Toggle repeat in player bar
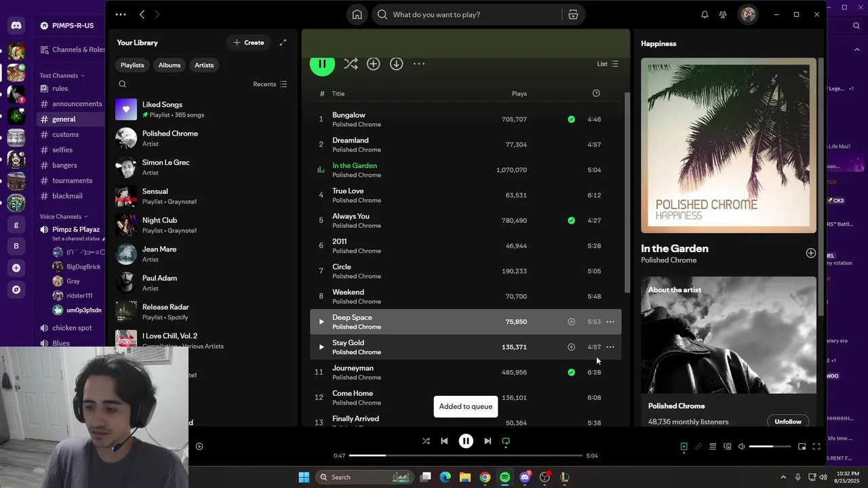 (506, 441)
